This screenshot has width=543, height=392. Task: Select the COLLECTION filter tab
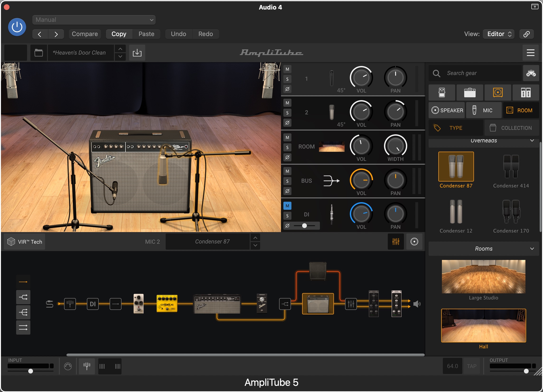click(512, 128)
